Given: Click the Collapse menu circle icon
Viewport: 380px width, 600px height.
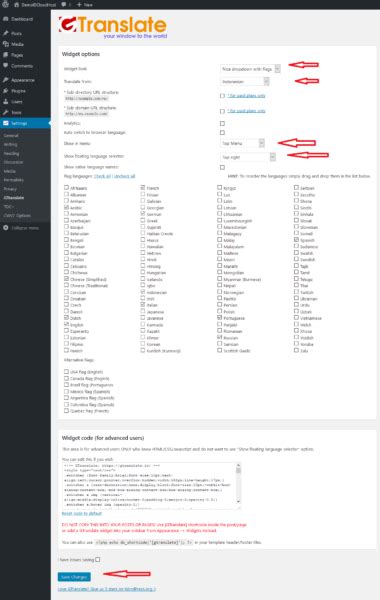Looking at the screenshot, I should coord(5,228).
